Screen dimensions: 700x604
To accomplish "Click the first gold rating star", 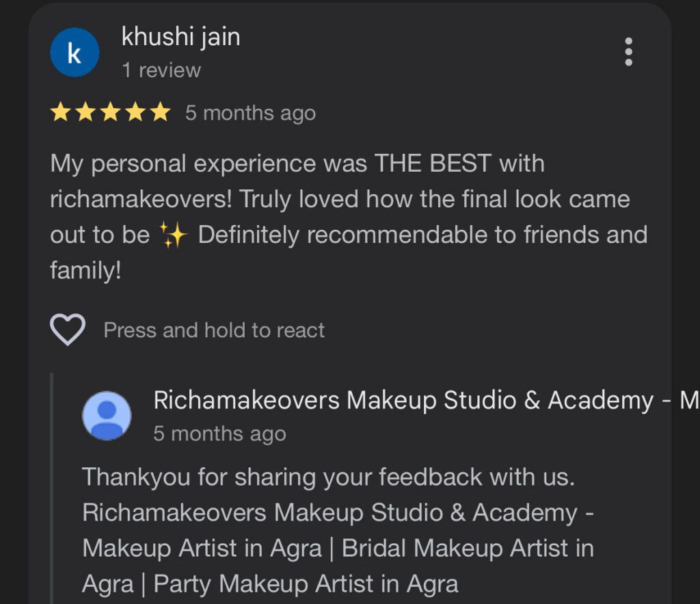I will [60, 112].
